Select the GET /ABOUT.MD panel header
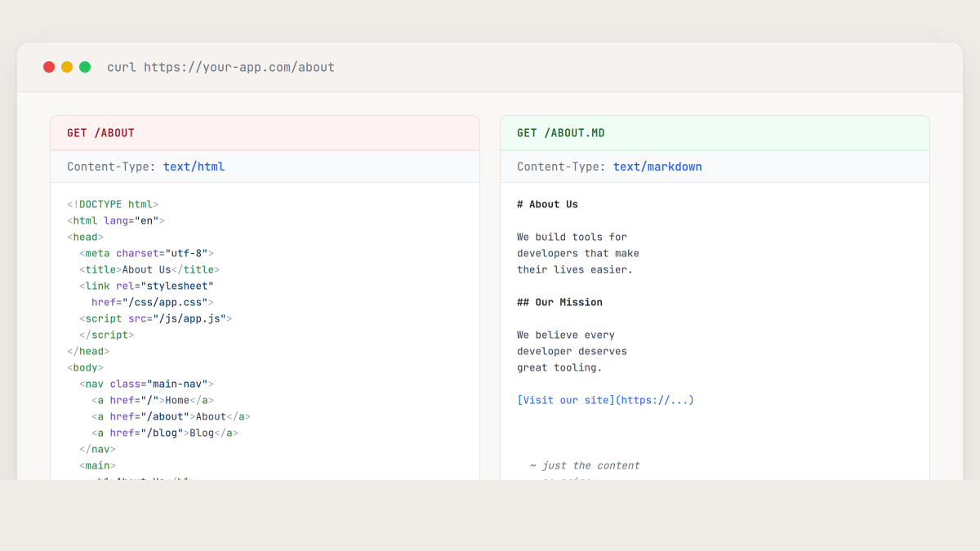 (715, 133)
